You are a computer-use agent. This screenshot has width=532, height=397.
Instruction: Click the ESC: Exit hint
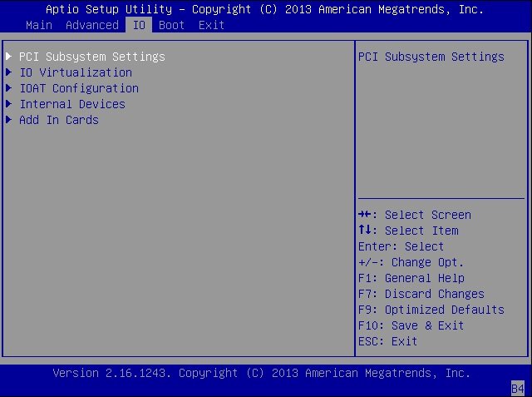pos(388,341)
